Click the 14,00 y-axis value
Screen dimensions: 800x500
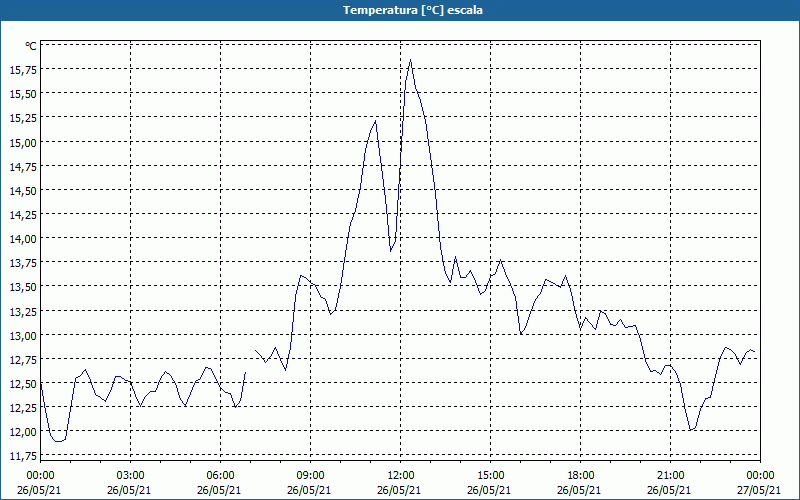(23, 239)
